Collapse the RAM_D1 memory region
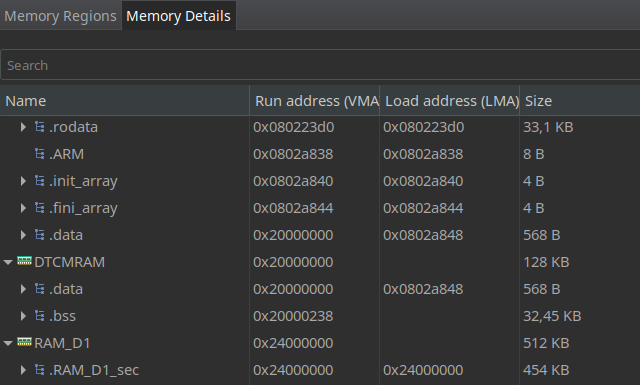Screen dimensions: 640x385 pos(8,343)
